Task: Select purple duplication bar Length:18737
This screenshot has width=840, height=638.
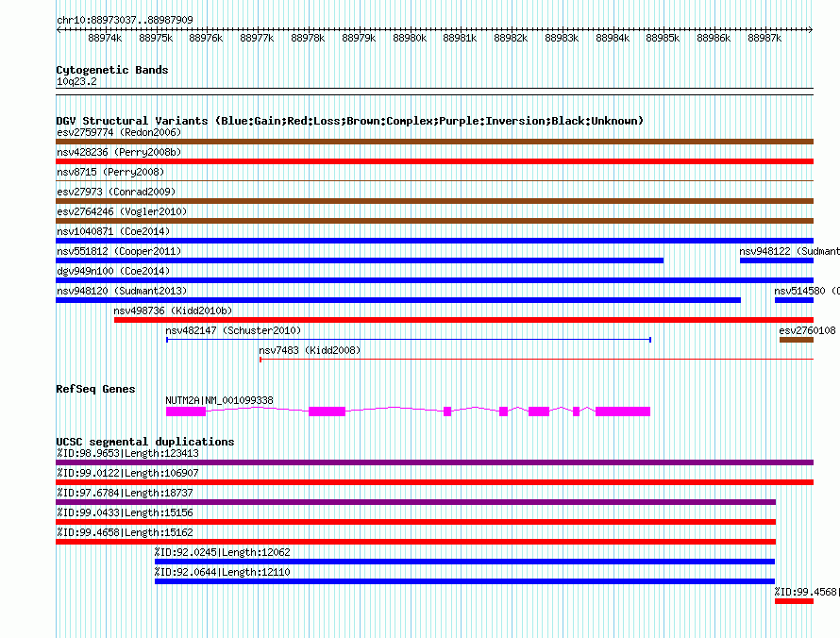Action: [415, 502]
